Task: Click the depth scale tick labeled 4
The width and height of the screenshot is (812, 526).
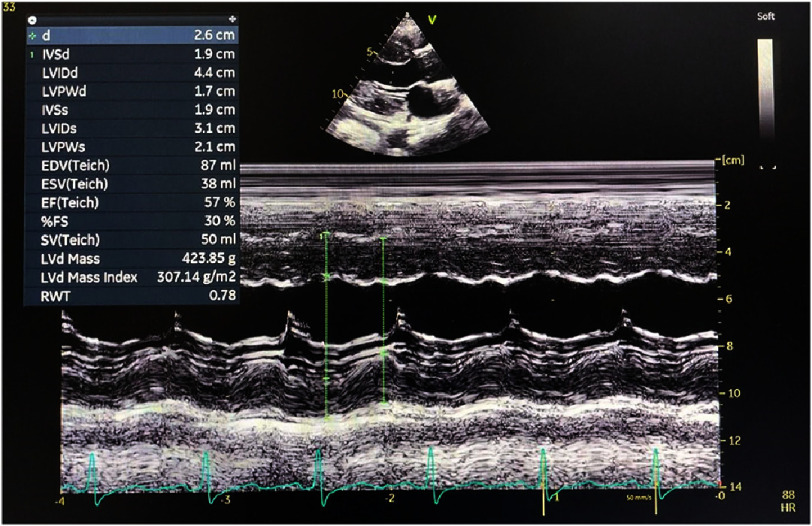Action: 727,252
